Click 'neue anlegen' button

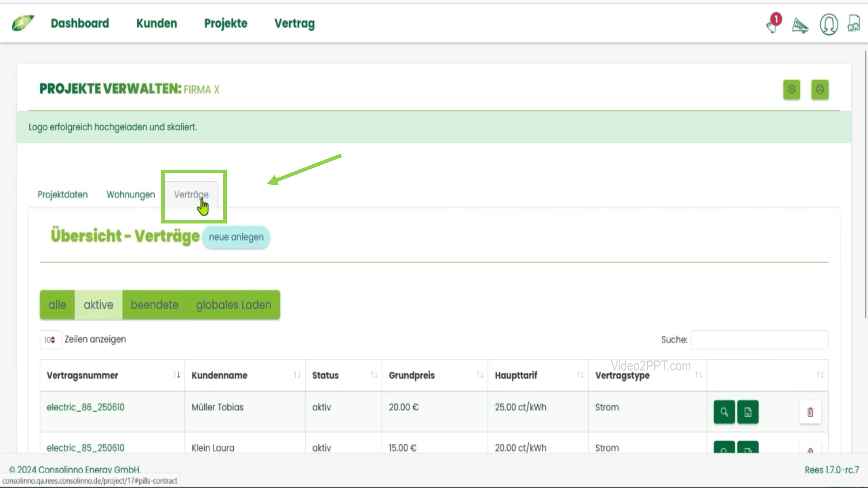coord(236,237)
